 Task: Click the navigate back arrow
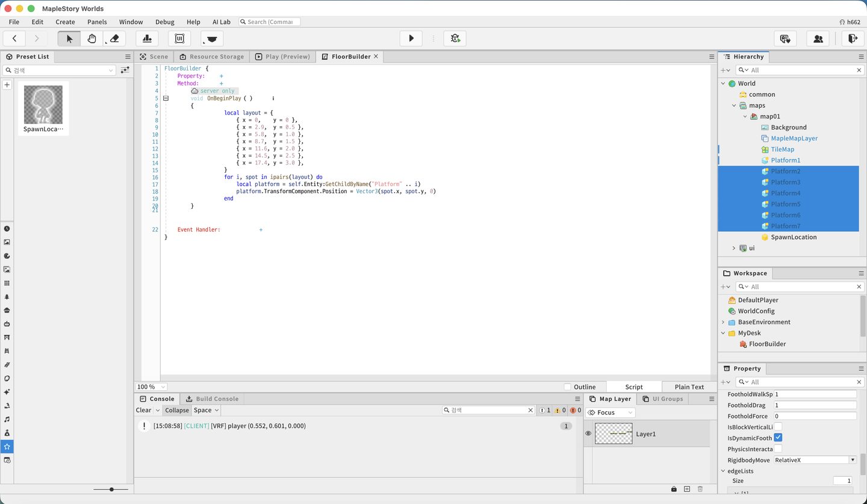14,39
